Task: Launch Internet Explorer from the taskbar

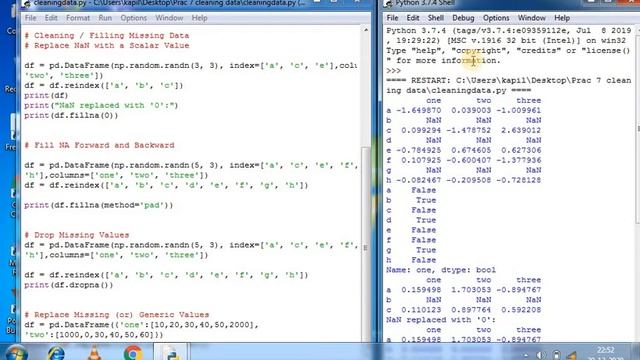Action: click(56, 353)
